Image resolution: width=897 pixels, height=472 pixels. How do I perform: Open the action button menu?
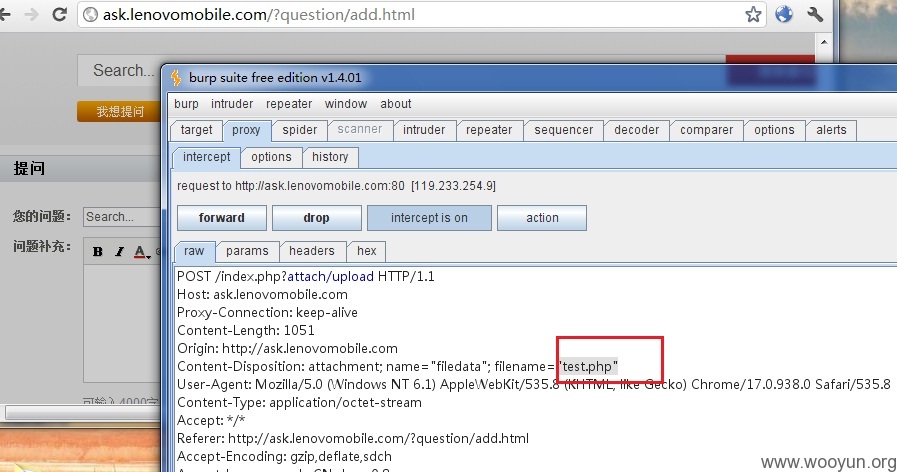(x=542, y=218)
